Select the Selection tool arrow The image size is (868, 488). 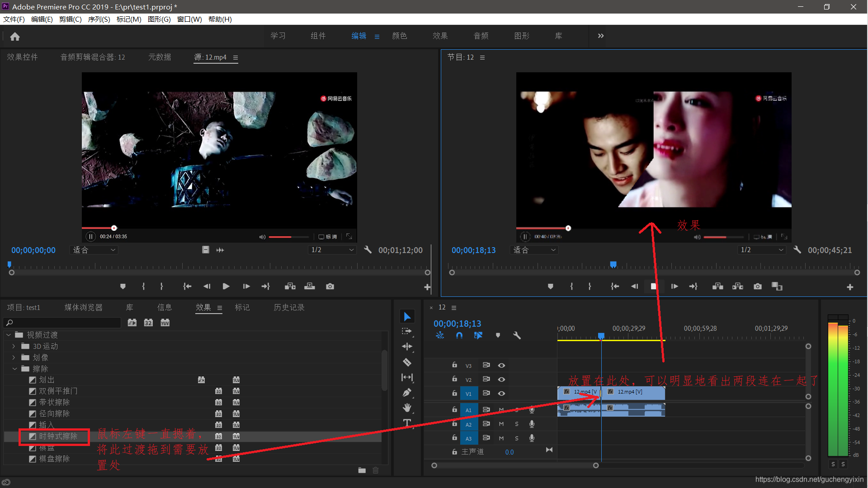pos(407,317)
